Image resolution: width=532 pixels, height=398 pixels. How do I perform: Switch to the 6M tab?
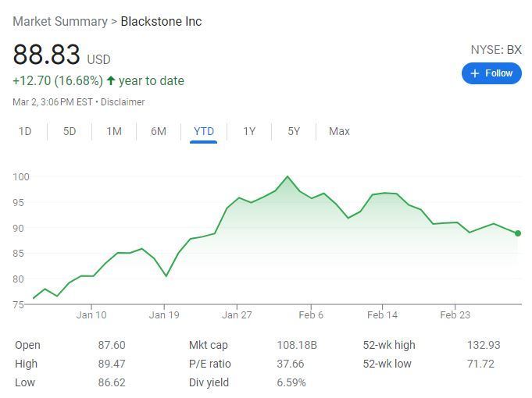point(159,131)
